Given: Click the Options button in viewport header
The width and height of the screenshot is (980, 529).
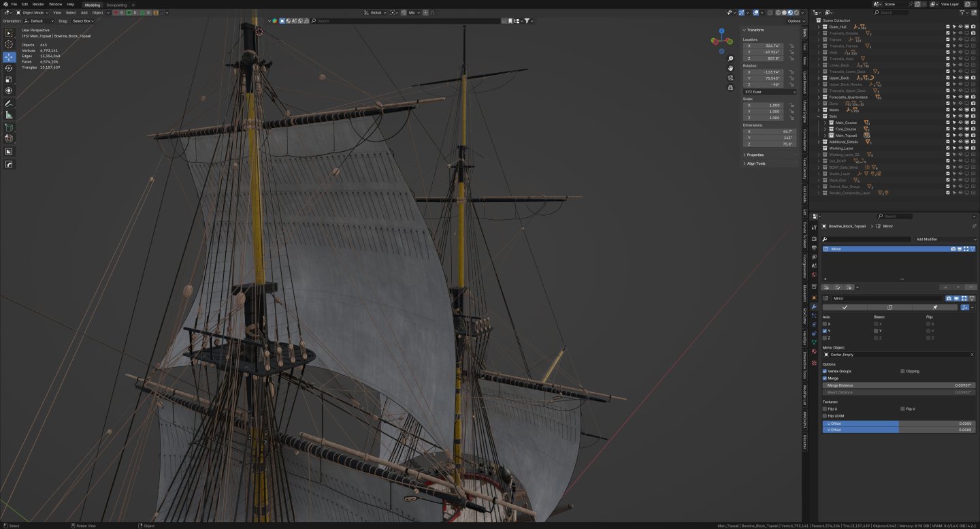Looking at the screenshot, I should point(795,21).
